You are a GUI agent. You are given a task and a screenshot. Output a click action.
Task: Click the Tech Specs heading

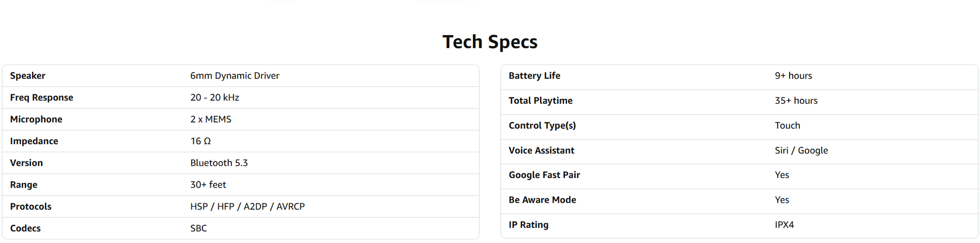pyautogui.click(x=489, y=42)
